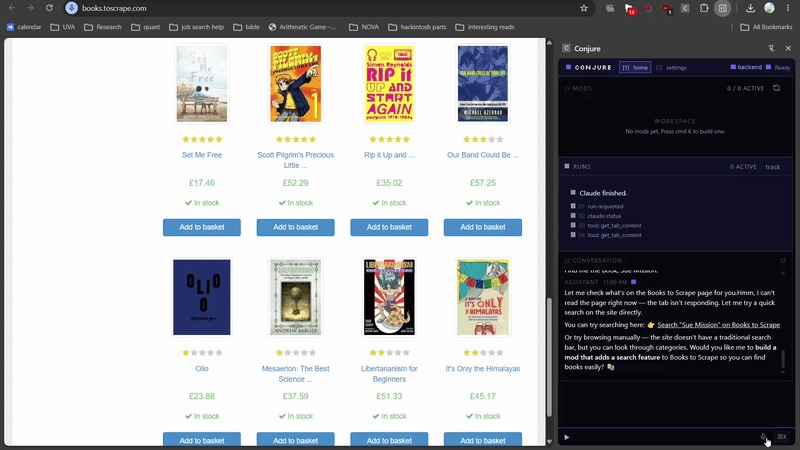Image resolution: width=800 pixels, height=450 pixels.
Task: Open the Chrome profile avatar
Action: click(769, 8)
